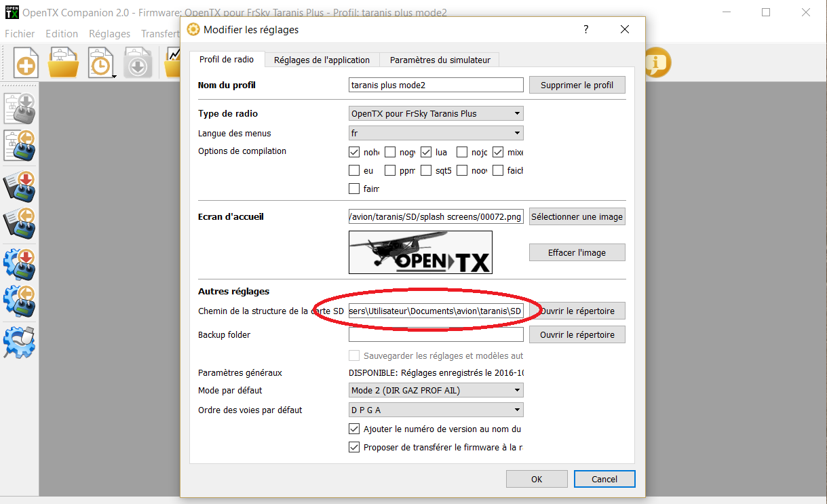Click greyed 'Sauvegarder les réglages et modèles' checkbox

pos(354,355)
